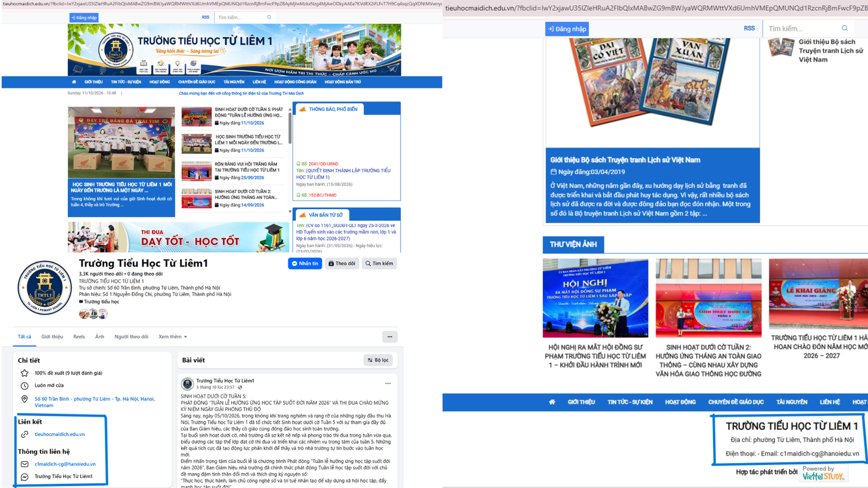Click the search magnifier icon in the right page header
This screenshot has height=488, width=868.
tap(845, 28)
